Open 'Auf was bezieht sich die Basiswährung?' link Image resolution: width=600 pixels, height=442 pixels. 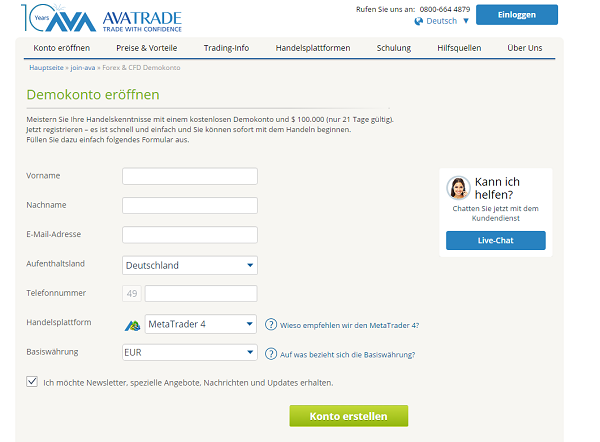[x=347, y=355]
